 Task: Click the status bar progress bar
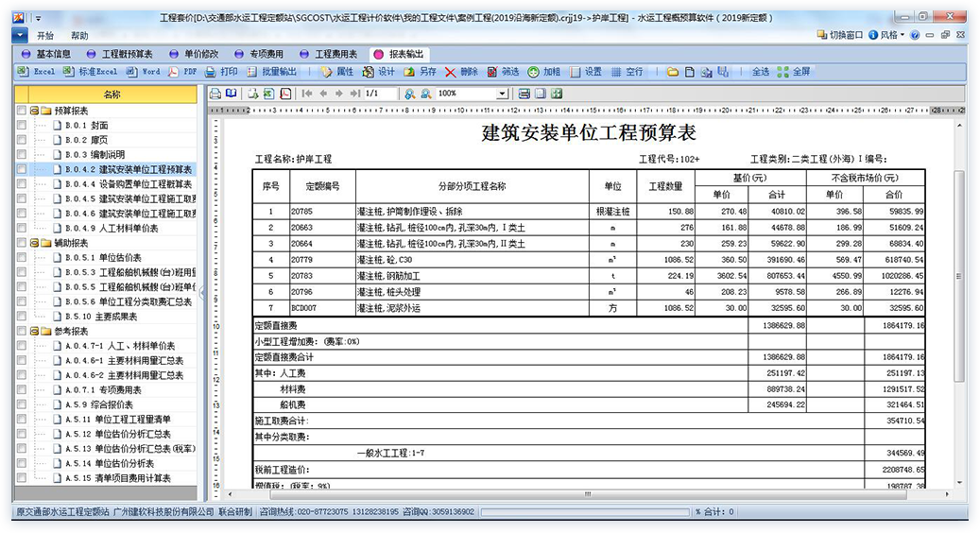click(x=585, y=512)
